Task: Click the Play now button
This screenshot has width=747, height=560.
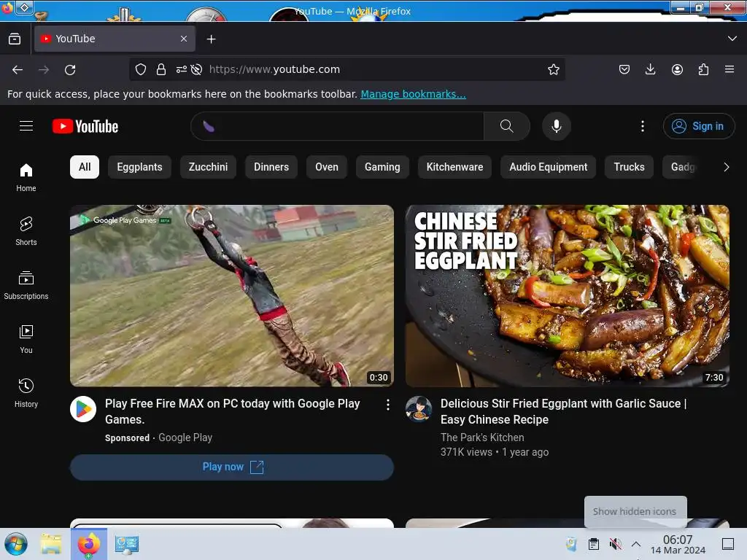Action: (x=232, y=467)
